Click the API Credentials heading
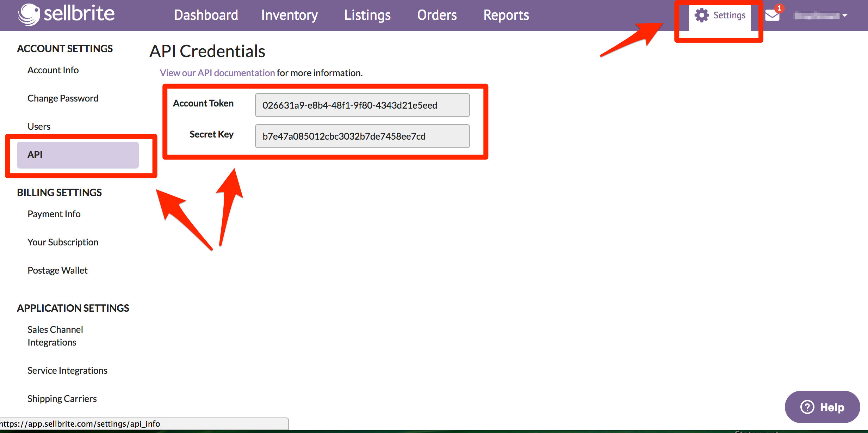This screenshot has width=868, height=433. [207, 51]
